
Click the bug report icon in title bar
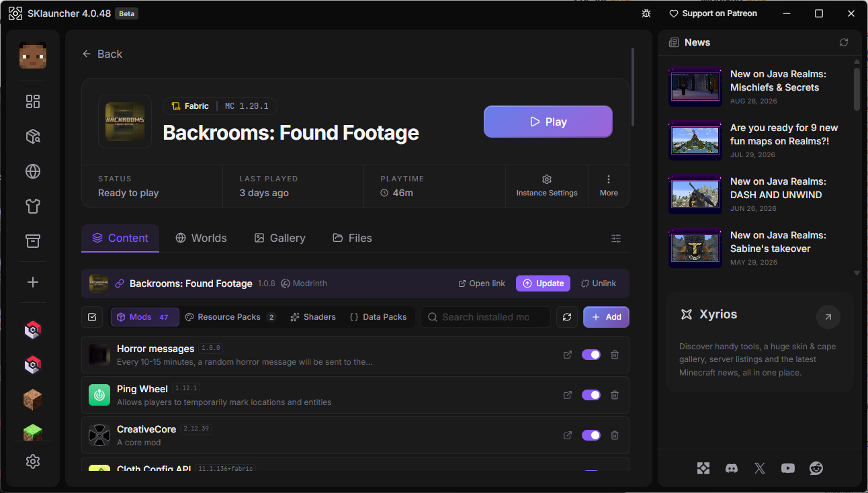pos(646,13)
